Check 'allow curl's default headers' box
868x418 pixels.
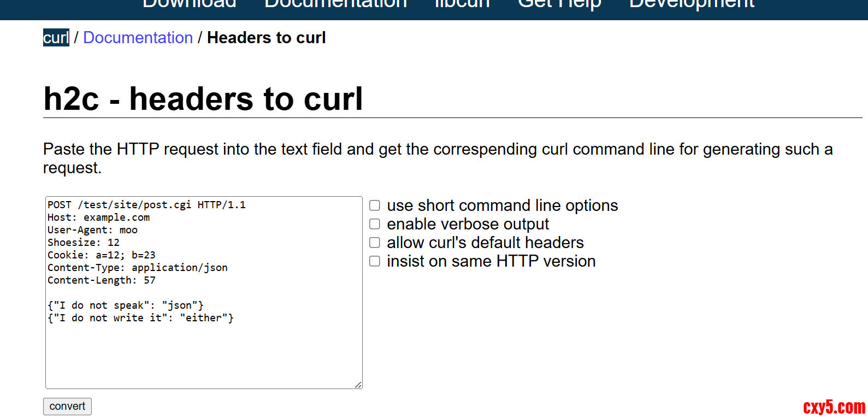[x=375, y=243]
